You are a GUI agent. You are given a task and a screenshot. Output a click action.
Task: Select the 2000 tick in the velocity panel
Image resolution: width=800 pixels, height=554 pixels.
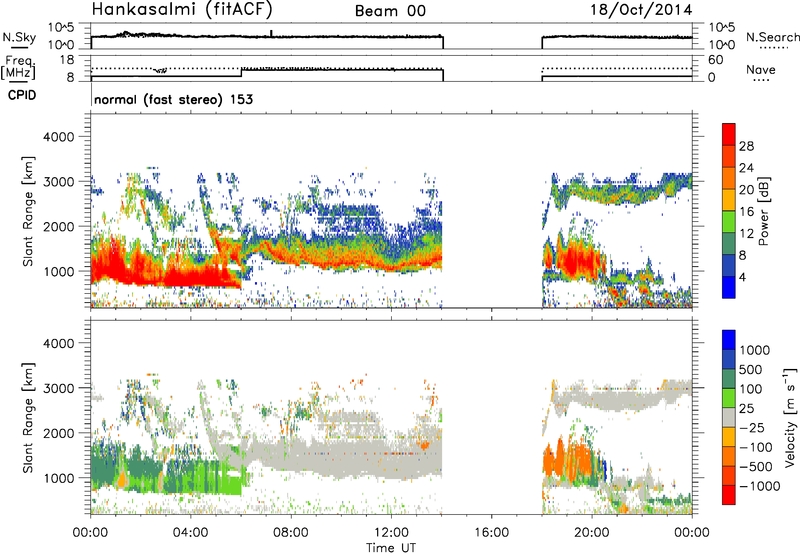point(59,433)
